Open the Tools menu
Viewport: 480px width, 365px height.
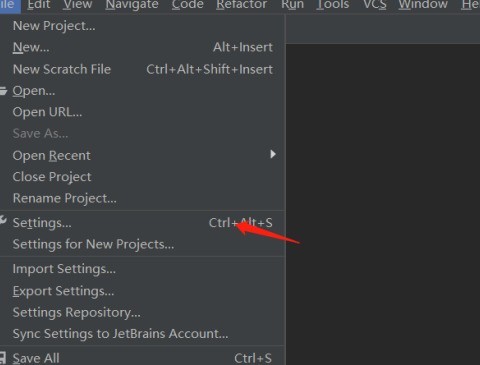(x=332, y=5)
